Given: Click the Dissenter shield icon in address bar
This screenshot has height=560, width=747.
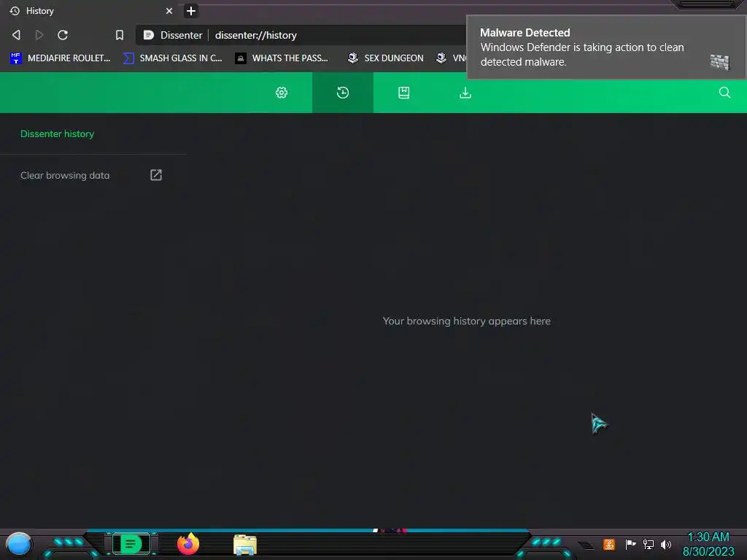Looking at the screenshot, I should tap(149, 35).
